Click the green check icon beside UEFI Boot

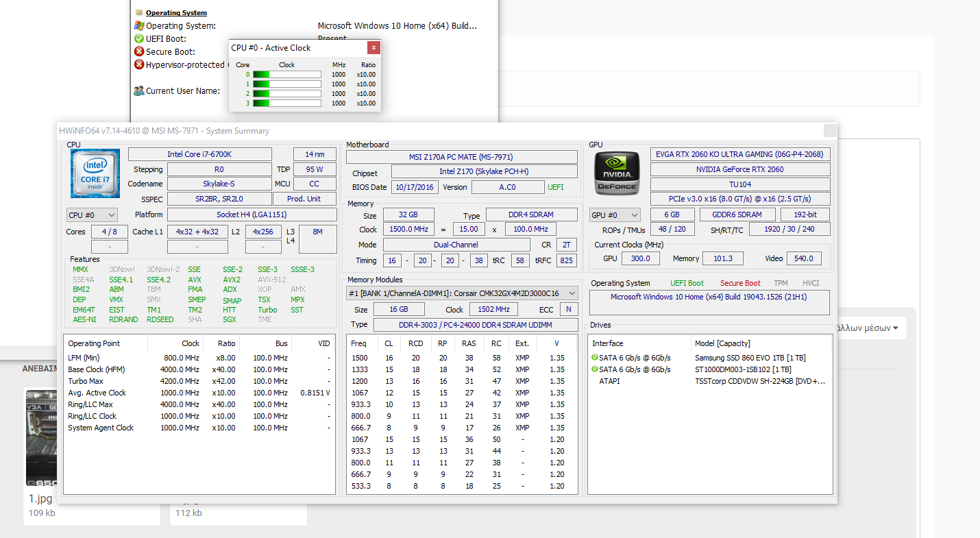[x=139, y=38]
